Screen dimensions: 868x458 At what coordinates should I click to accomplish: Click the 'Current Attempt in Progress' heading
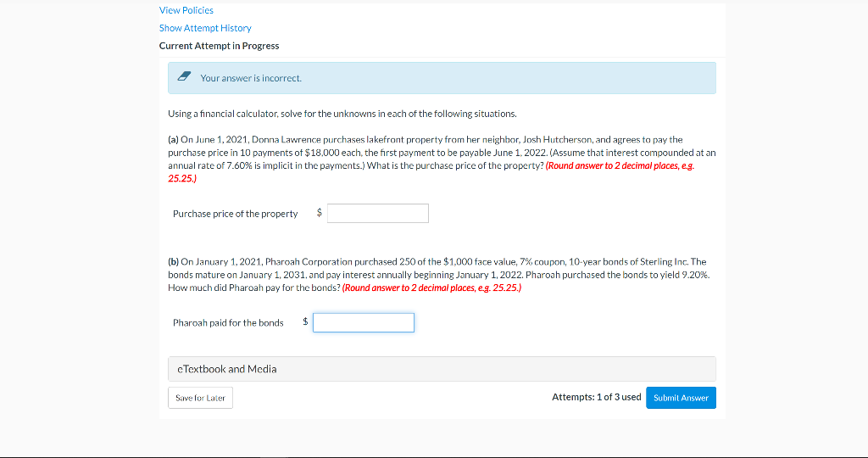coord(220,46)
